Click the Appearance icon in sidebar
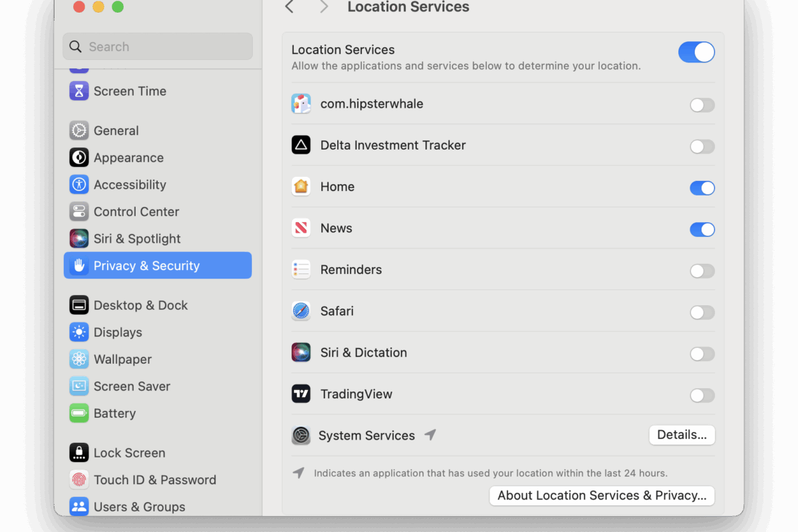Screen dimensions: 798x532 pos(79,158)
